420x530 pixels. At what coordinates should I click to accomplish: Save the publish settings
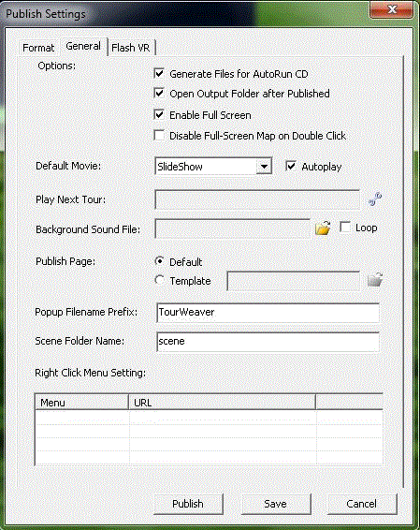pyautogui.click(x=276, y=504)
